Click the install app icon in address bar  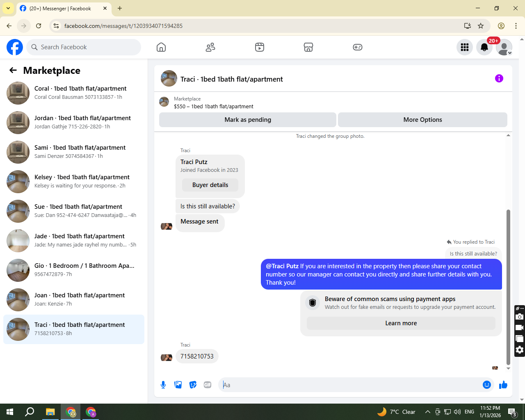pyautogui.click(x=467, y=26)
